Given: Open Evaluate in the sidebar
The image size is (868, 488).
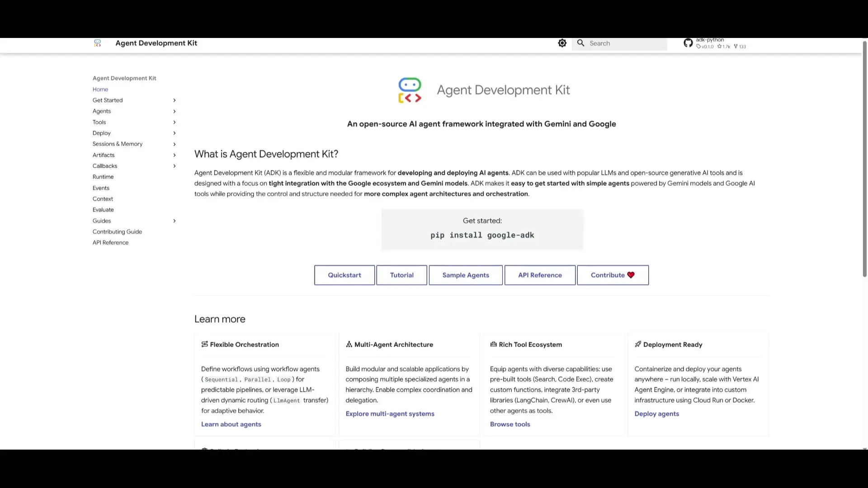Looking at the screenshot, I should (x=103, y=210).
